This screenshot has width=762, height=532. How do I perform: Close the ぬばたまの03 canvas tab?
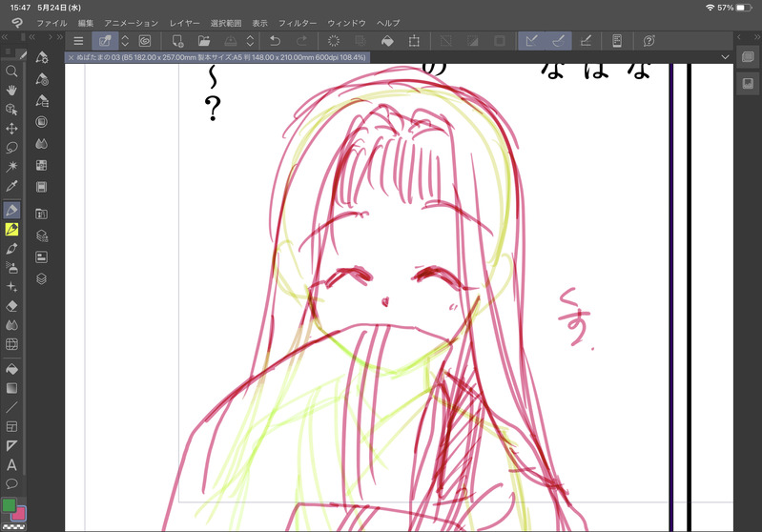pos(71,57)
